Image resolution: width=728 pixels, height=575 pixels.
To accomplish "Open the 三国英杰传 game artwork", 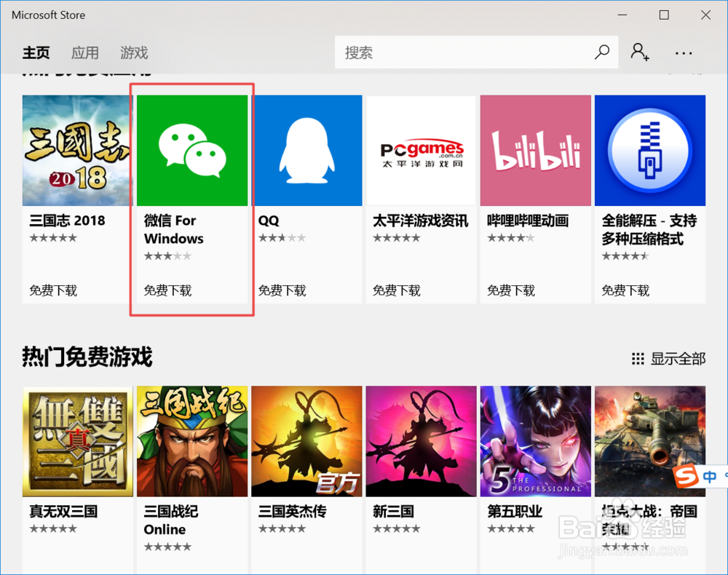I will 306,441.
